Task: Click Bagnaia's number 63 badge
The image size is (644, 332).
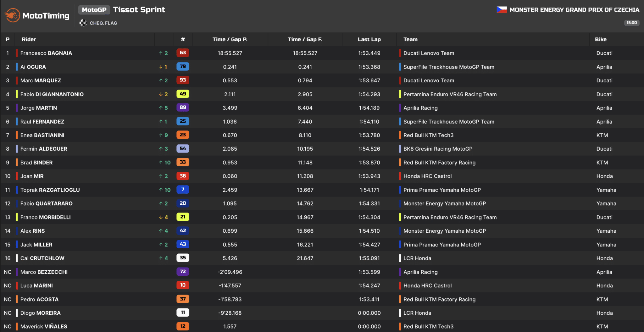Action: (x=183, y=53)
